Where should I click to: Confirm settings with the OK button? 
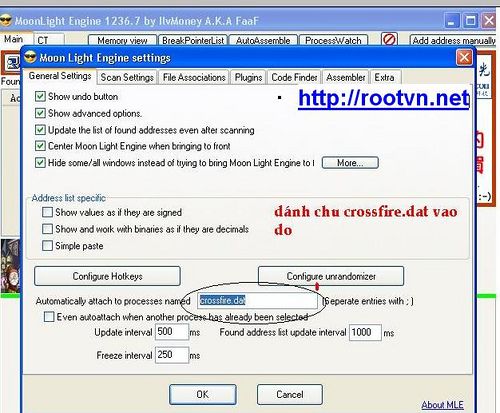click(x=203, y=394)
